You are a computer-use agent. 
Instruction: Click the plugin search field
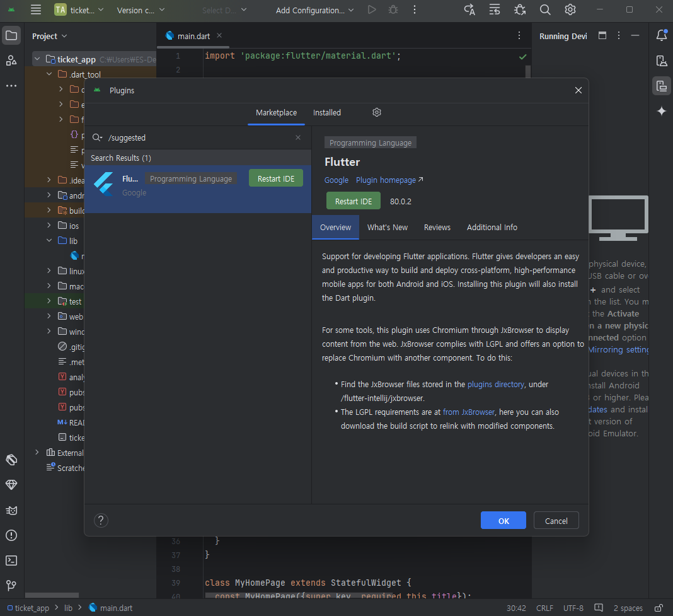(x=197, y=137)
